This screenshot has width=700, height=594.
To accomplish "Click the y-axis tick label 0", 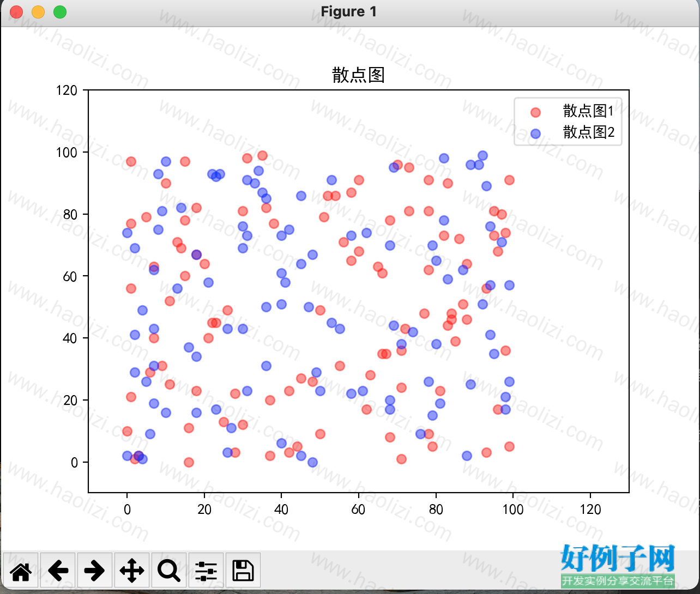I will pos(74,463).
